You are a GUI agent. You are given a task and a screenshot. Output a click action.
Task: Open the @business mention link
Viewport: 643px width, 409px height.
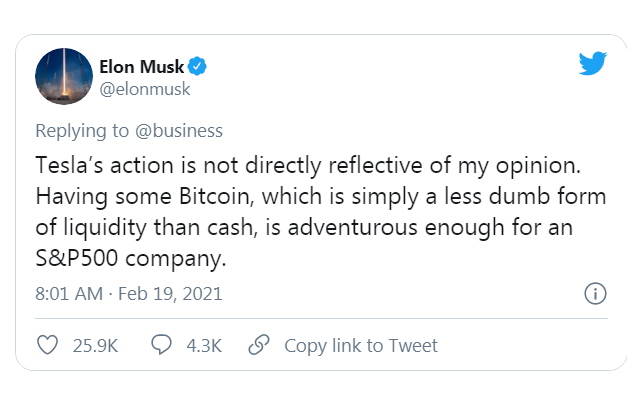[178, 131]
